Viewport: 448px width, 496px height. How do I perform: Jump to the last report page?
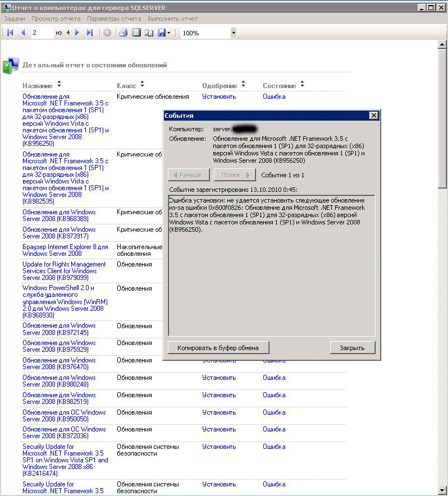click(90, 33)
